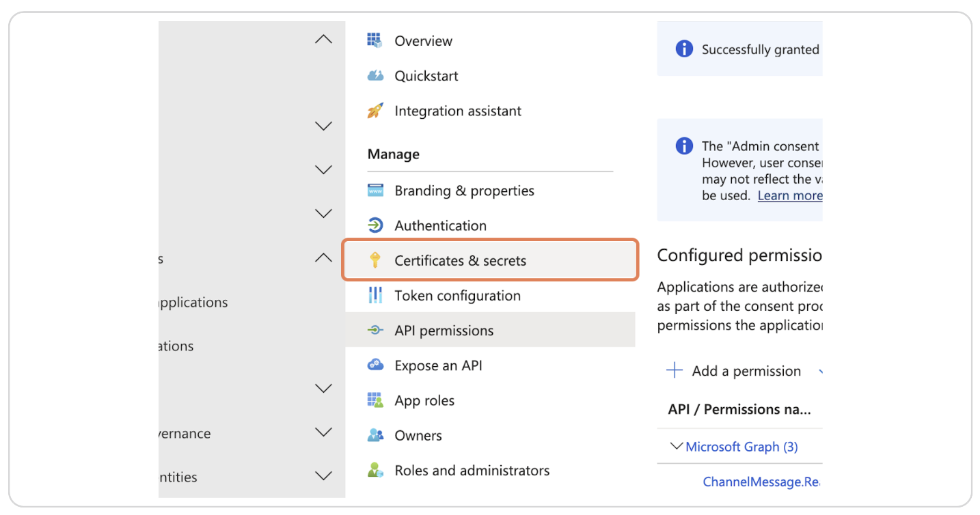Navigate to Certificates & secrets

(461, 260)
